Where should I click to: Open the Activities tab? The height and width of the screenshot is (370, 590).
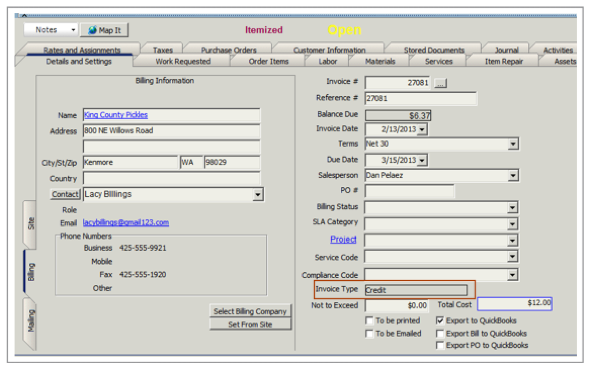(558, 50)
